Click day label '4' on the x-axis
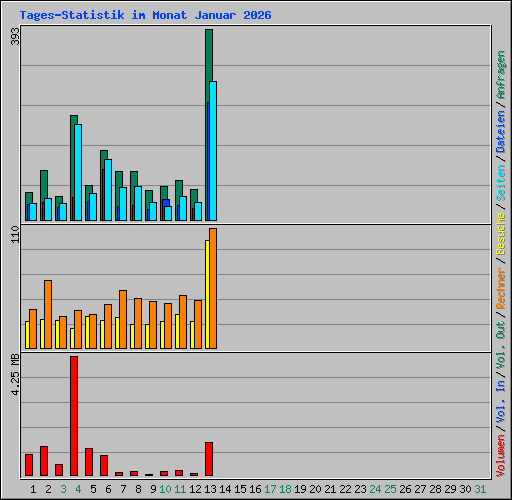This screenshot has height=500, width=512. 78,489
